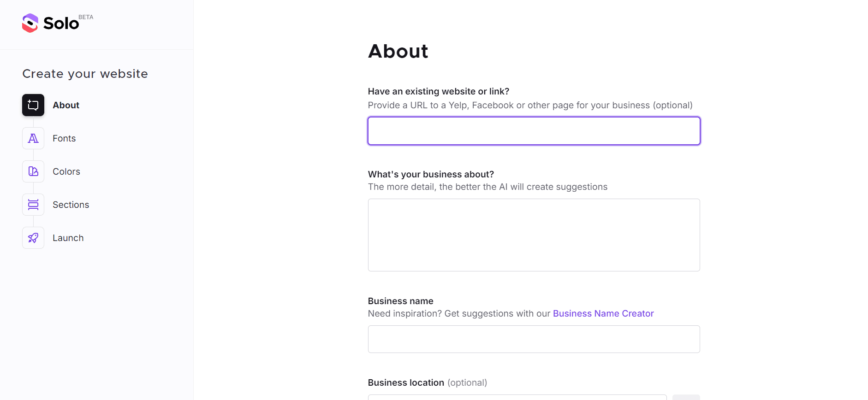The image size is (868, 400).
Task: Click the Launch rocket icon
Action: [x=33, y=237]
